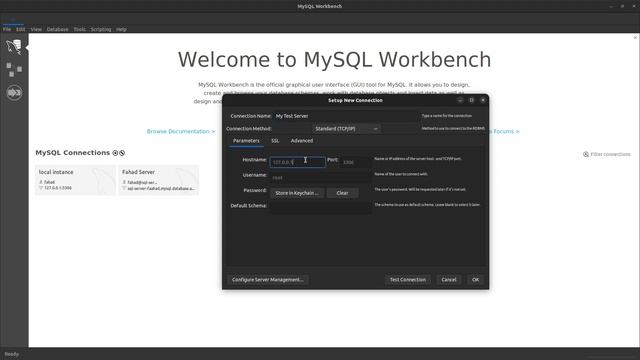This screenshot has width=640, height=360.
Task: Open the Database menu
Action: (57, 29)
